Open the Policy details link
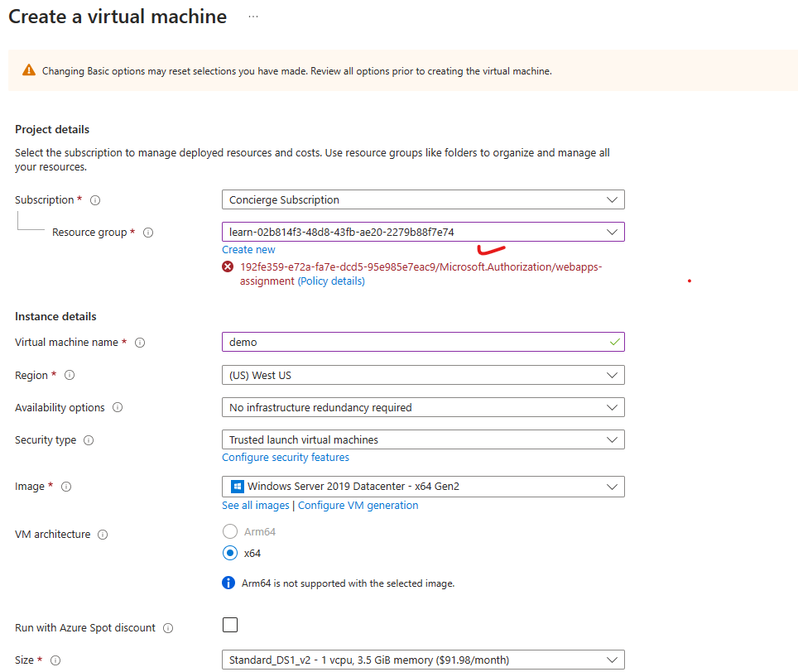Screen dimensions: 798x672 tap(331, 281)
